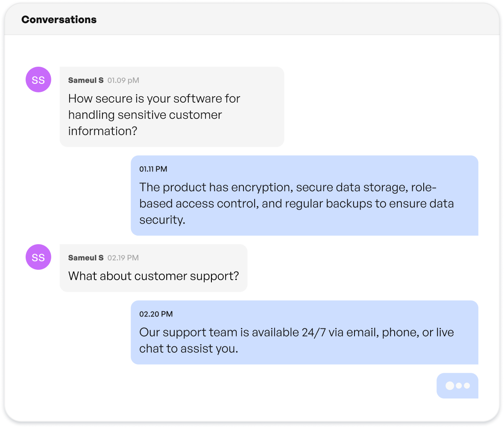The image size is (504, 428).
Task: Click the Conversations header title
Action: 59,20
